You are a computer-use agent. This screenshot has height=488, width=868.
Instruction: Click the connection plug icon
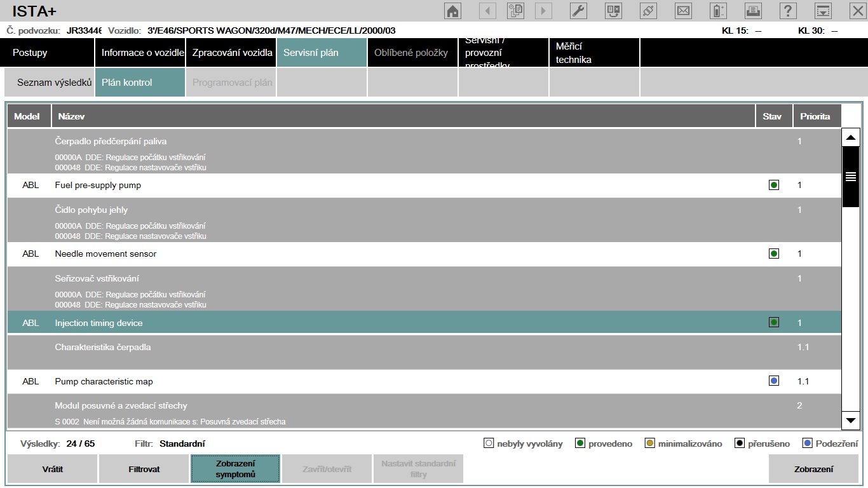(648, 11)
